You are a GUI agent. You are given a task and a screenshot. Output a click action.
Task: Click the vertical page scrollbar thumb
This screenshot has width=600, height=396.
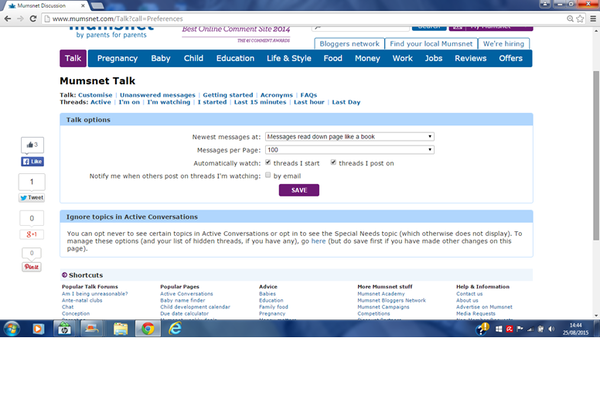tap(596, 155)
